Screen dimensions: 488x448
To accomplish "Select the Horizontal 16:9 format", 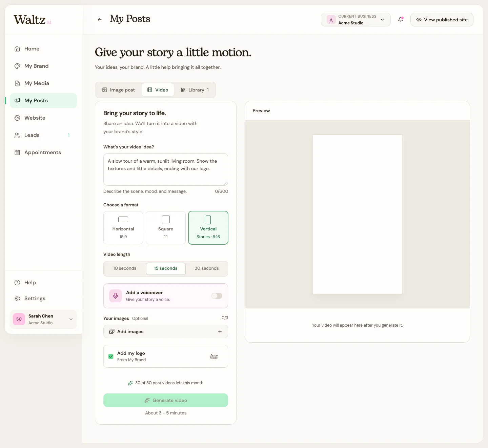I will click(123, 228).
